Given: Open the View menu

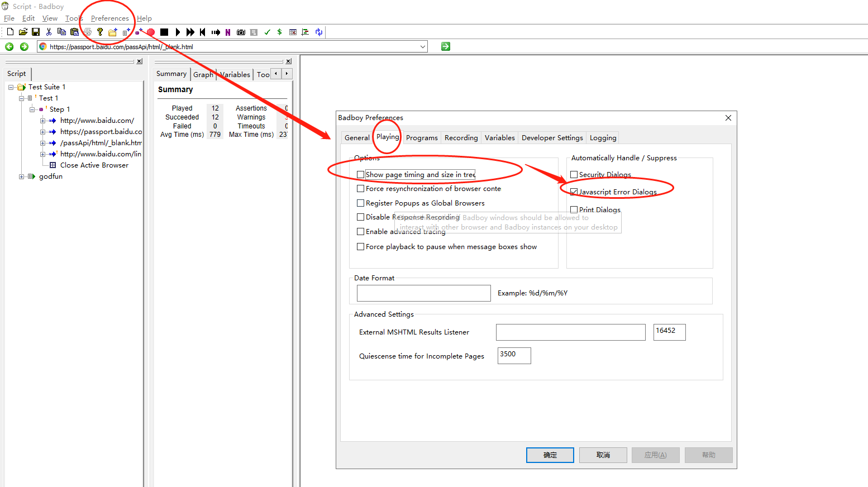Looking at the screenshot, I should [x=50, y=18].
